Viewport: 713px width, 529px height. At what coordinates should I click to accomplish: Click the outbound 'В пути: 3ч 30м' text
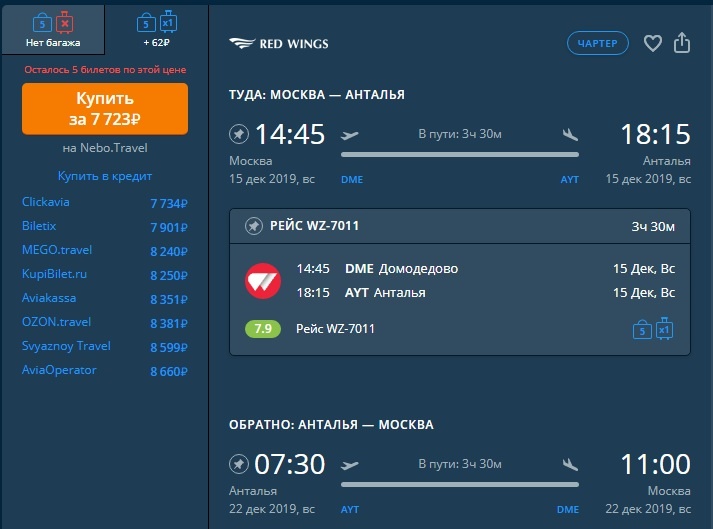click(x=460, y=134)
